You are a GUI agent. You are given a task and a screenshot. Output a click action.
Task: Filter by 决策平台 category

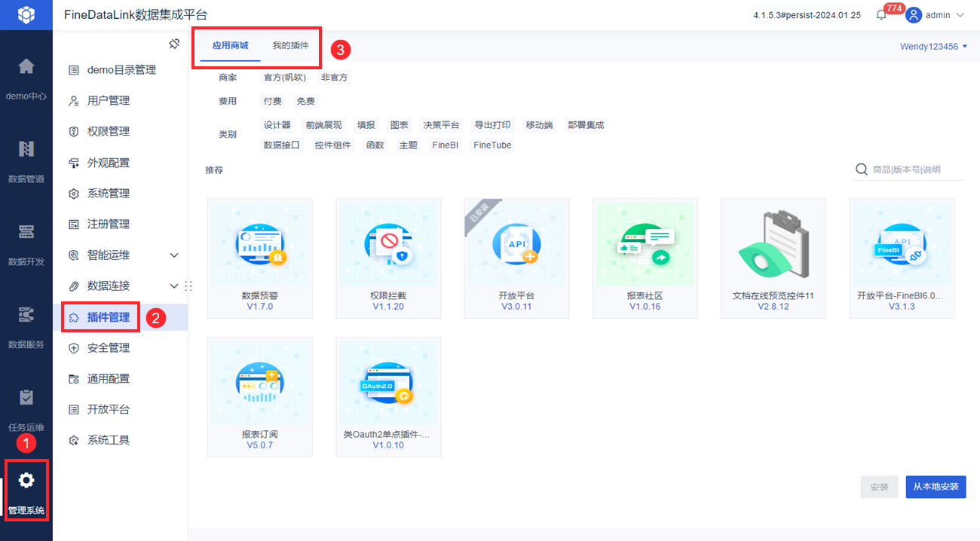click(441, 125)
